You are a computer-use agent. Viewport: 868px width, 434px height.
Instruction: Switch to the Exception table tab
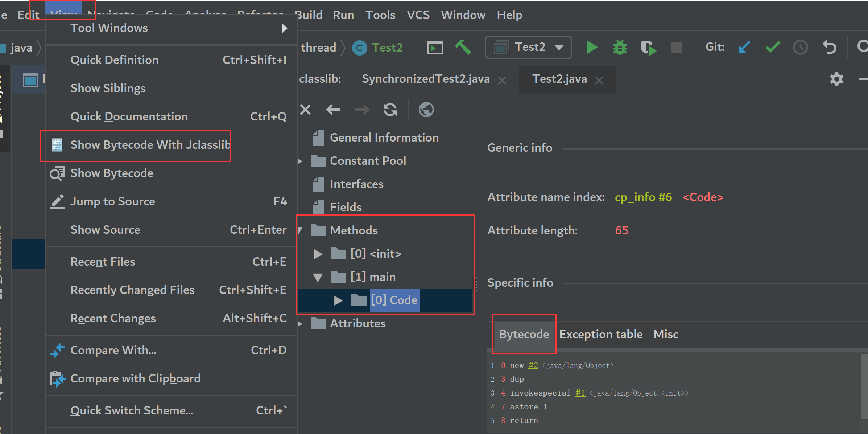coord(601,334)
